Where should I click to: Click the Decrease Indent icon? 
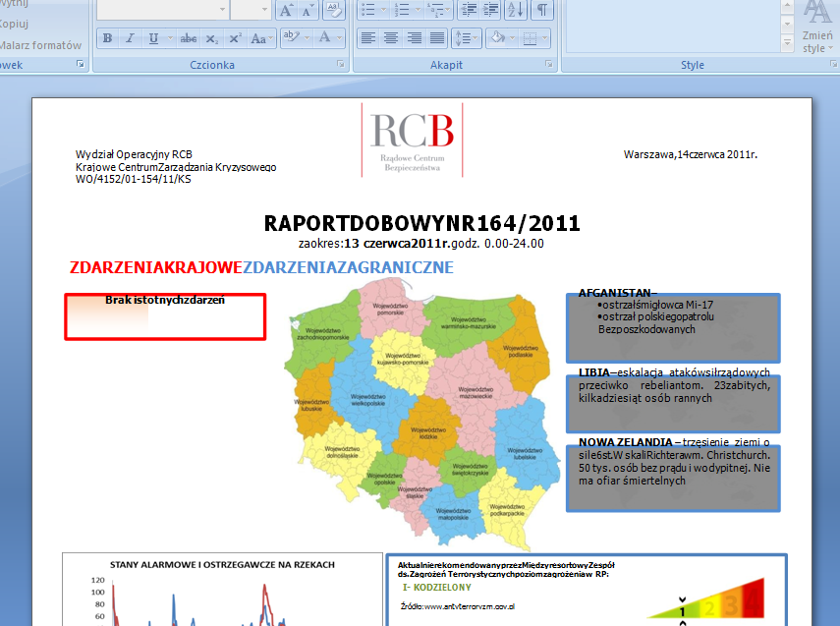469,10
